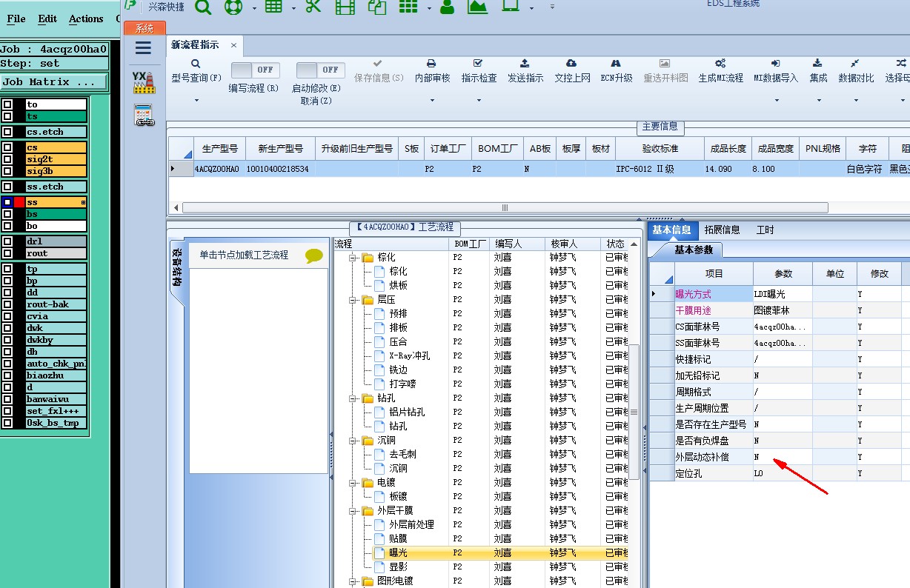
Task: Click 文控上网 cloud icon button
Action: pyautogui.click(x=572, y=71)
